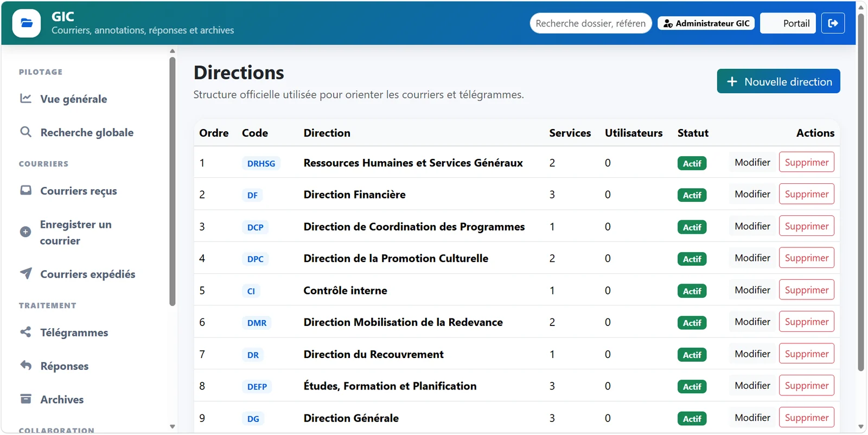868x435 pixels.
Task: Supprimer the Contrôle interne row
Action: coord(806,290)
